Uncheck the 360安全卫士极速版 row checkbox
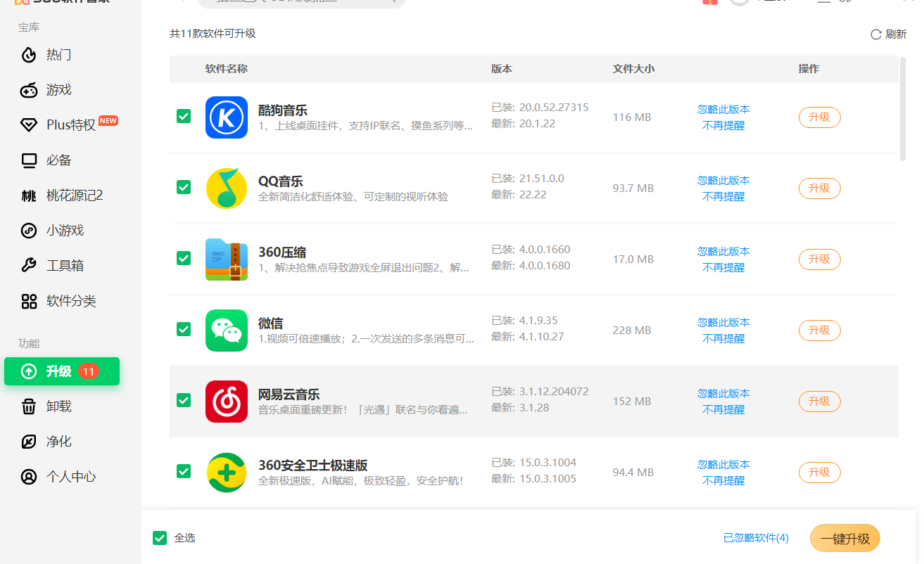The image size is (924, 564). point(184,471)
